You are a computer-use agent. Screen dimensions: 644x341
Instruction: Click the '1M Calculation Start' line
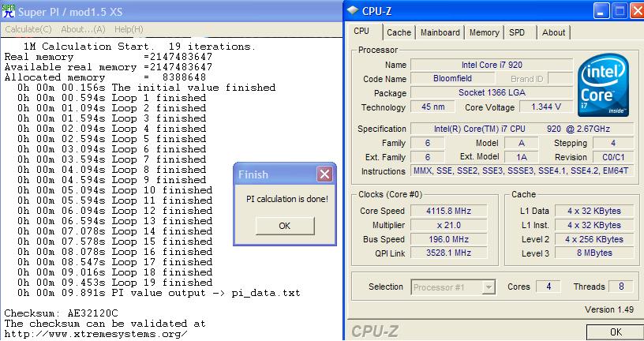point(140,47)
